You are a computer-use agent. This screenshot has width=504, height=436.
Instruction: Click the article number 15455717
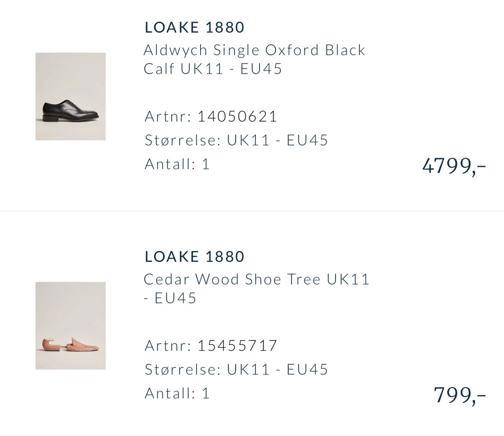237,346
